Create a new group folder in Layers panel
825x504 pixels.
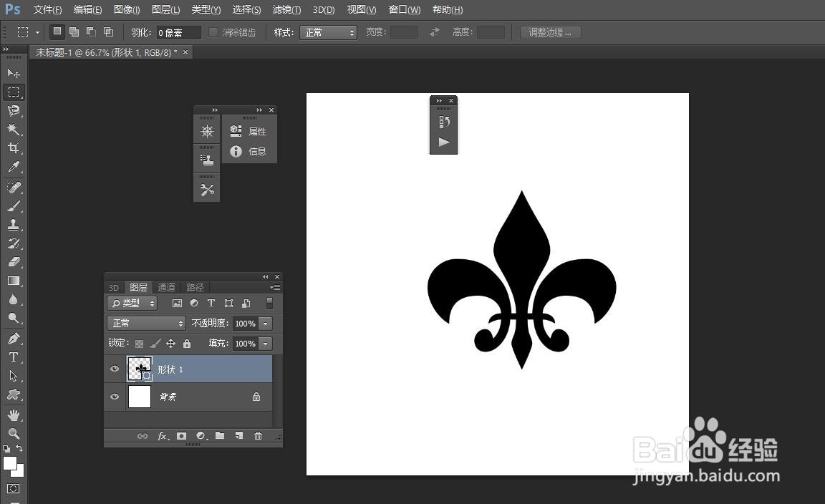(x=220, y=435)
